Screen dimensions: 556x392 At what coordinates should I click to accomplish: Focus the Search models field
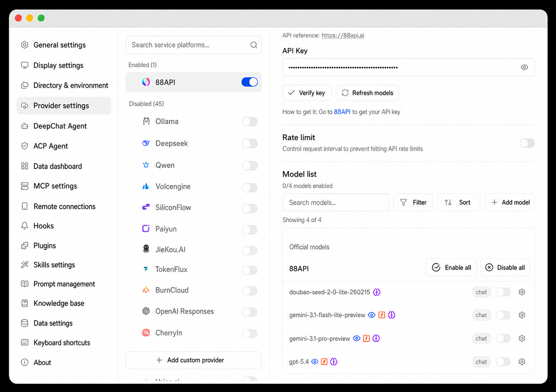click(x=336, y=203)
